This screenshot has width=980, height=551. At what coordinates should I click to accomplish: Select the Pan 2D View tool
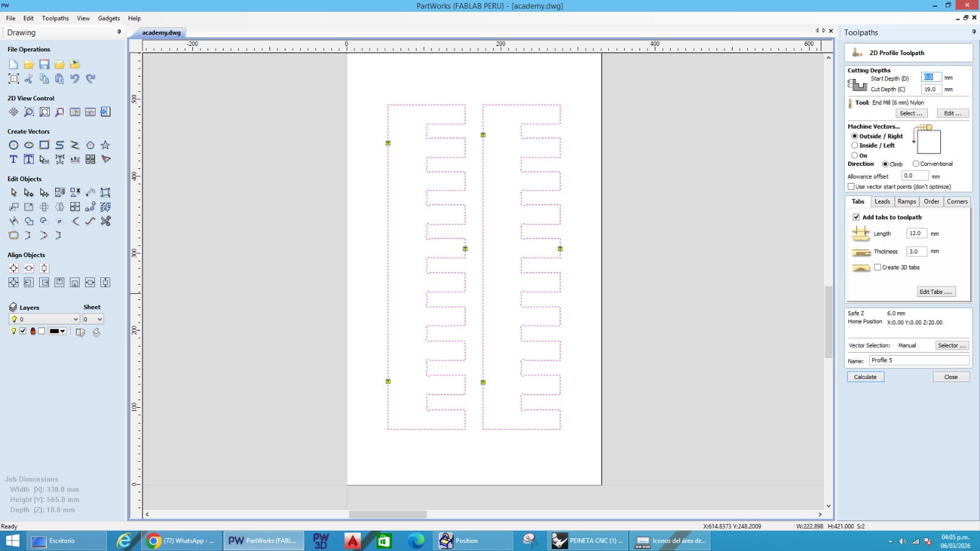[13, 112]
